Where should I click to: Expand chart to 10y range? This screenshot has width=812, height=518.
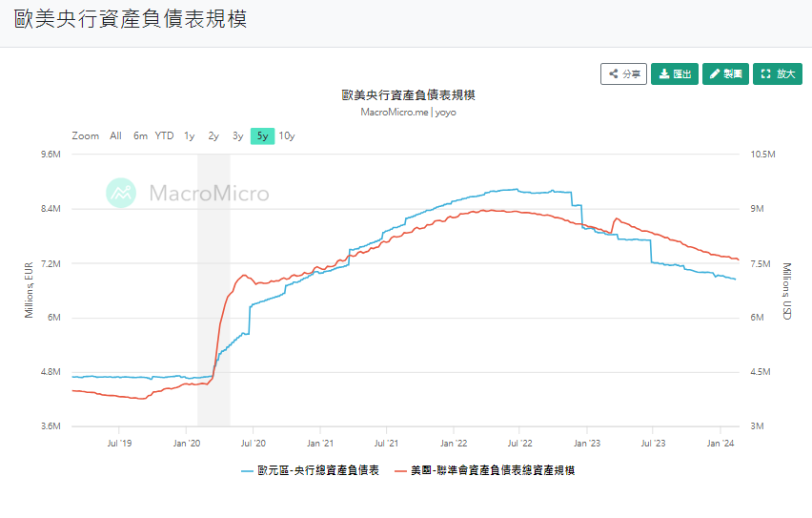tap(287, 135)
